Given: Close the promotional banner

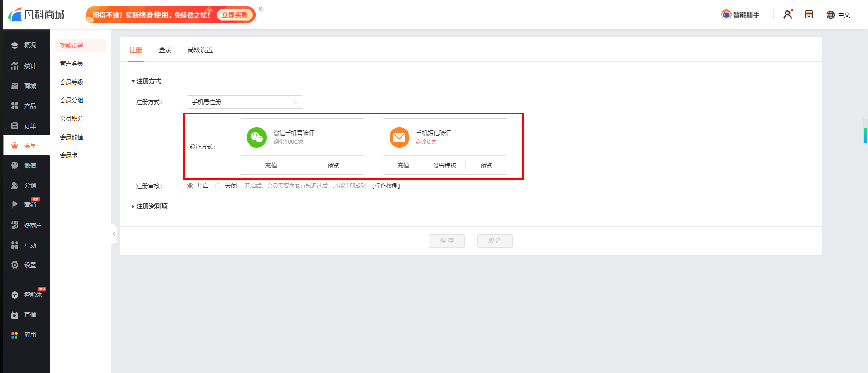Looking at the screenshot, I should click(x=261, y=9).
